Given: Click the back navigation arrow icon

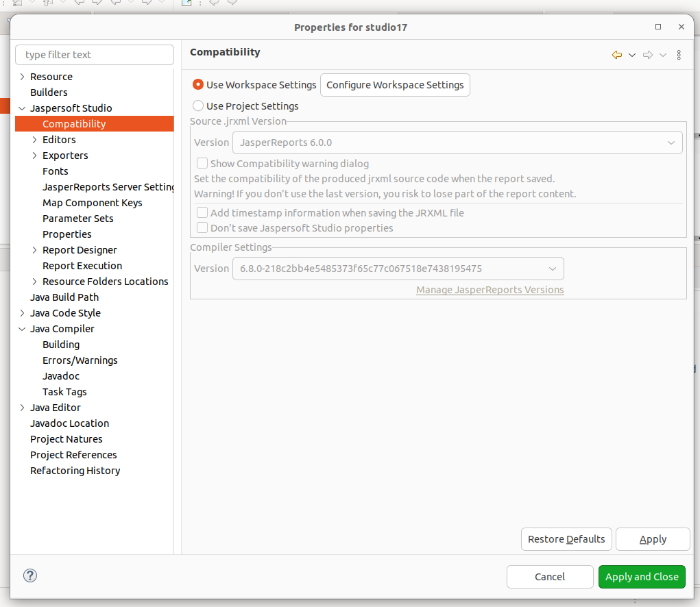Looking at the screenshot, I should [x=616, y=55].
